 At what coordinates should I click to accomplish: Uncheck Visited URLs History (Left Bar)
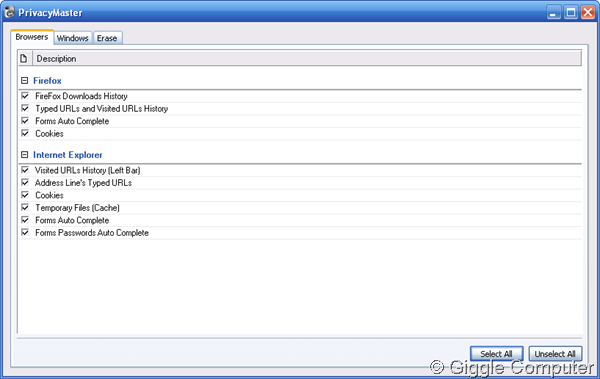[25, 170]
